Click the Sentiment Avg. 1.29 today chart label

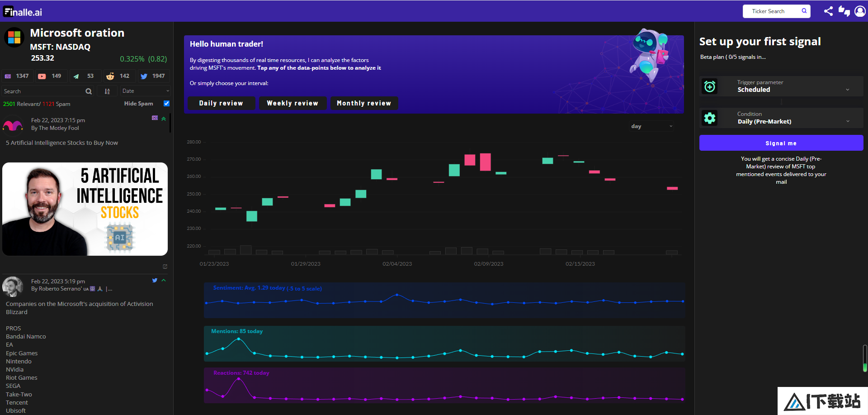click(x=268, y=288)
